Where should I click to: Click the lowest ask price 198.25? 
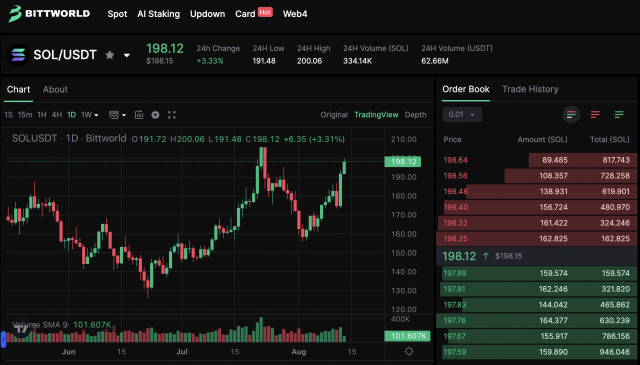(x=456, y=239)
